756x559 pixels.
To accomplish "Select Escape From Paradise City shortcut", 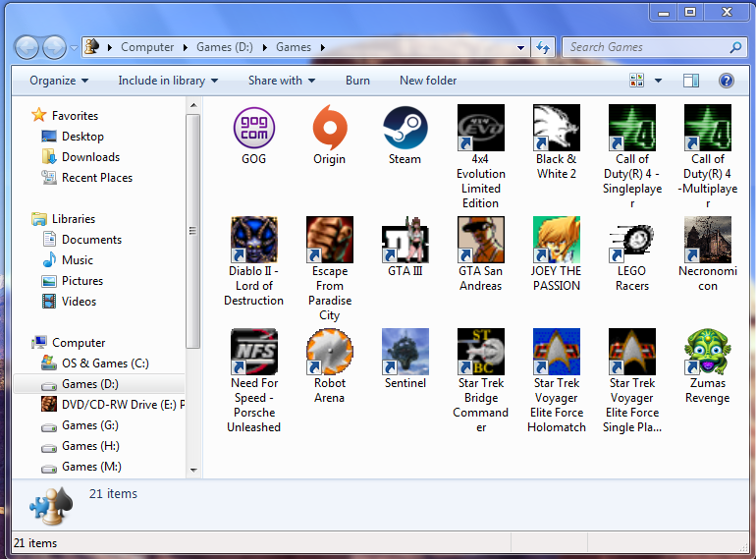I will tap(330, 240).
